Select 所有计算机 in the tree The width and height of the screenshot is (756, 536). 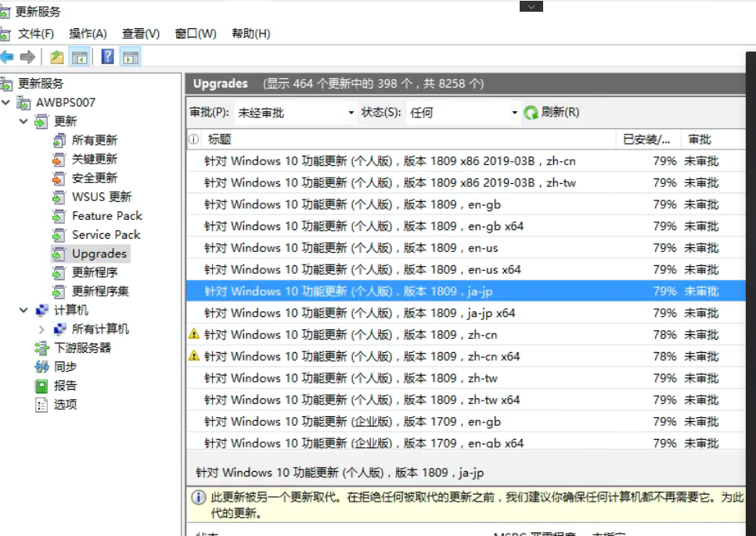click(100, 329)
